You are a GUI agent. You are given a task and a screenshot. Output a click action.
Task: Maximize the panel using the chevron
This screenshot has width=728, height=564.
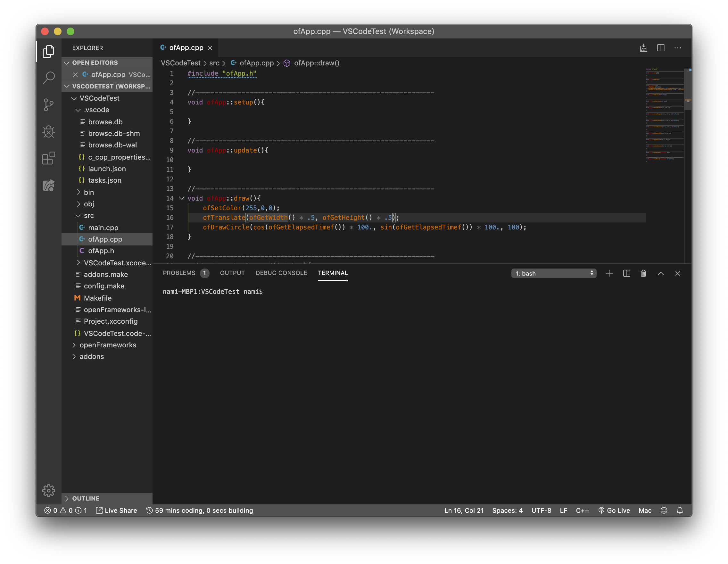(x=660, y=273)
